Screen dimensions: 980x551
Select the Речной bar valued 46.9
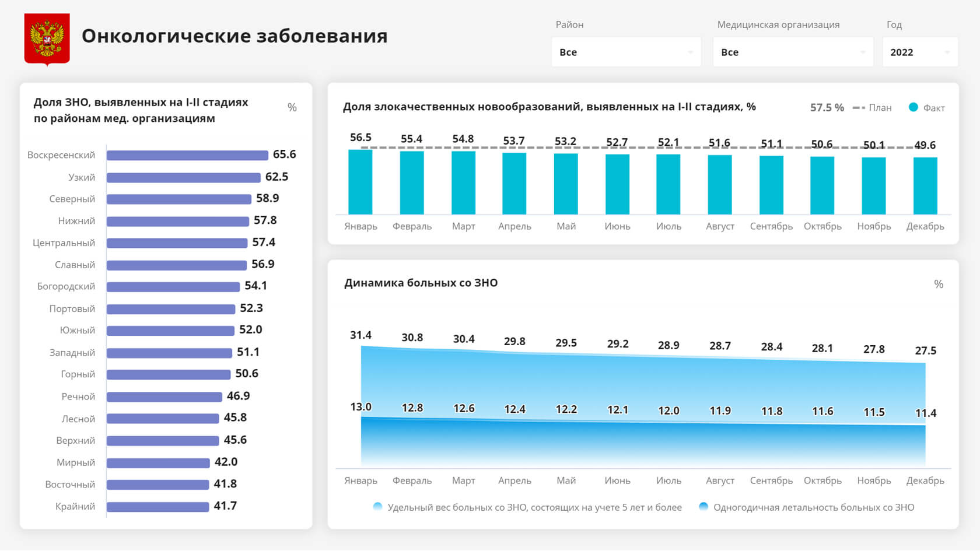tap(164, 396)
